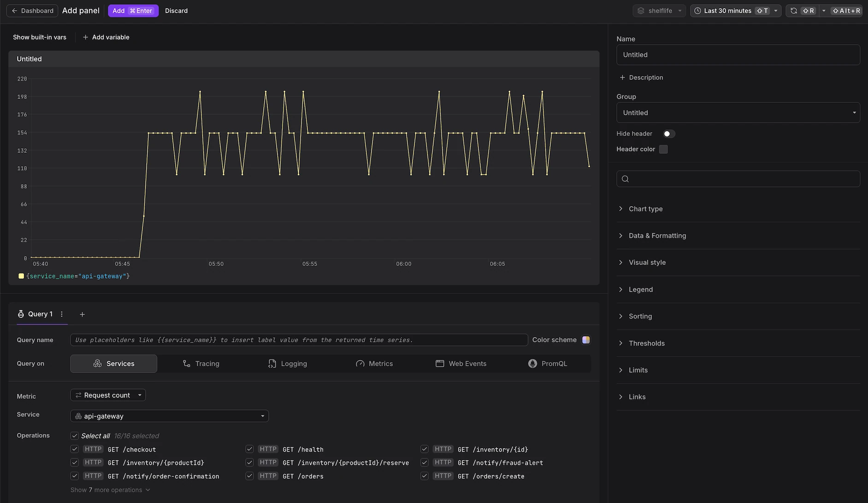Open the Request count metric dropdown

pyautogui.click(x=108, y=395)
